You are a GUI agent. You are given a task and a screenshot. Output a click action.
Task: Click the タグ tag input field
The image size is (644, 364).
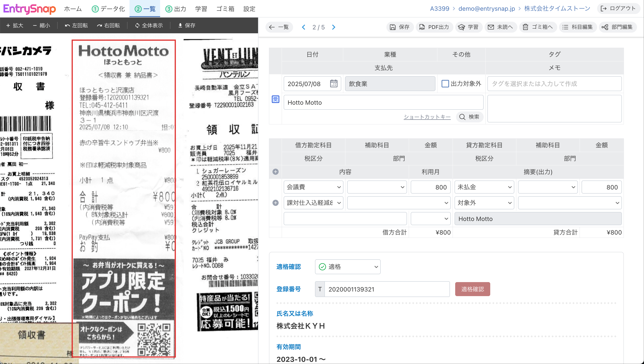pos(554,83)
